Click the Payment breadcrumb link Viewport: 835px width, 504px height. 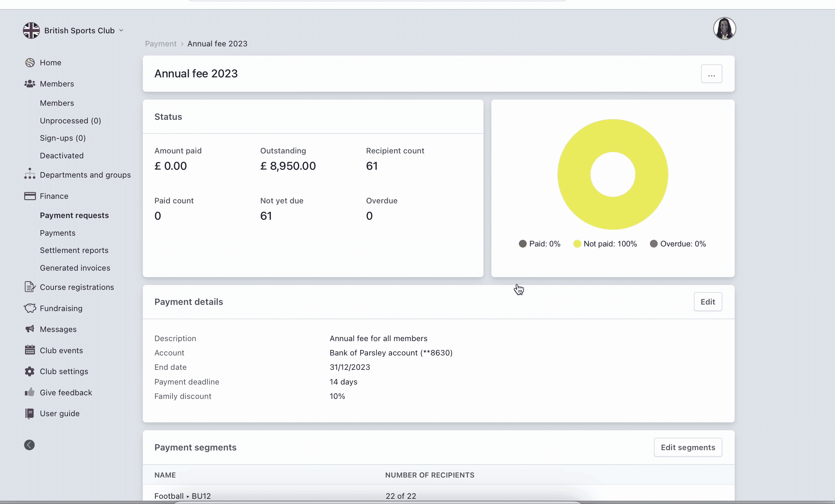coord(161,44)
